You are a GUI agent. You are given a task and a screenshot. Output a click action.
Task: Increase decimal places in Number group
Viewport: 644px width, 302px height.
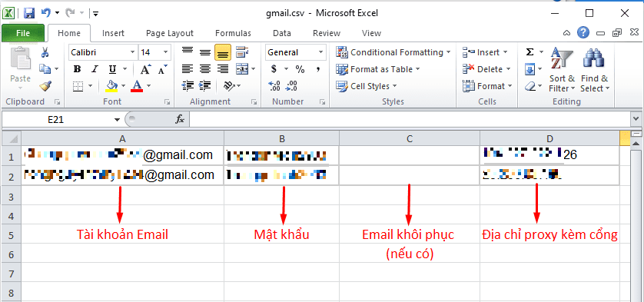coord(274,86)
